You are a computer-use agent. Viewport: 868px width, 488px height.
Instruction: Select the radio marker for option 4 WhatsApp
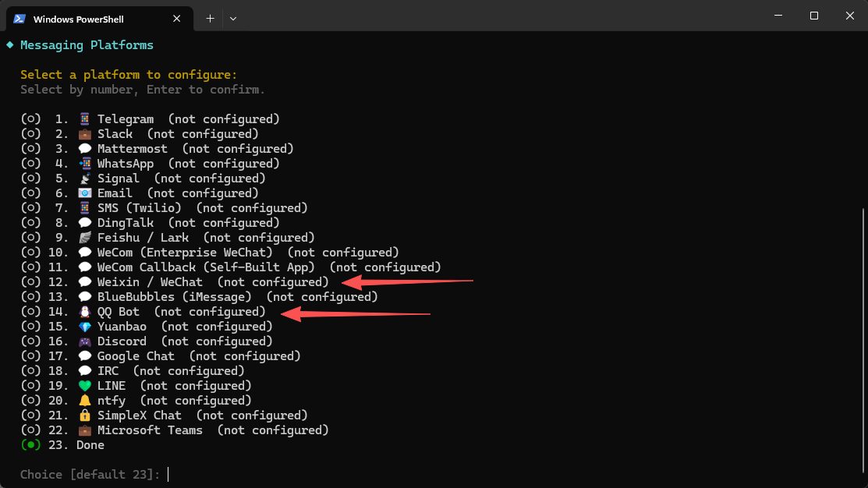(31, 164)
